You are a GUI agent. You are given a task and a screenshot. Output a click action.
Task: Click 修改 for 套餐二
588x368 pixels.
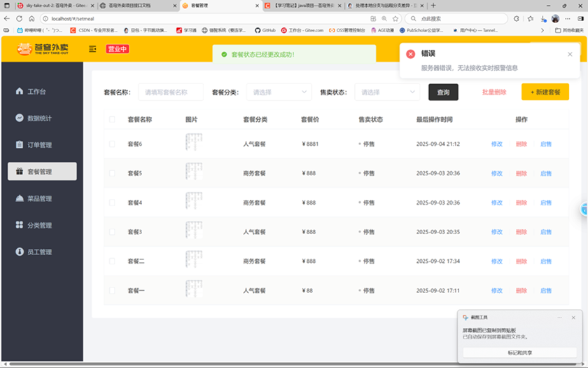point(497,261)
